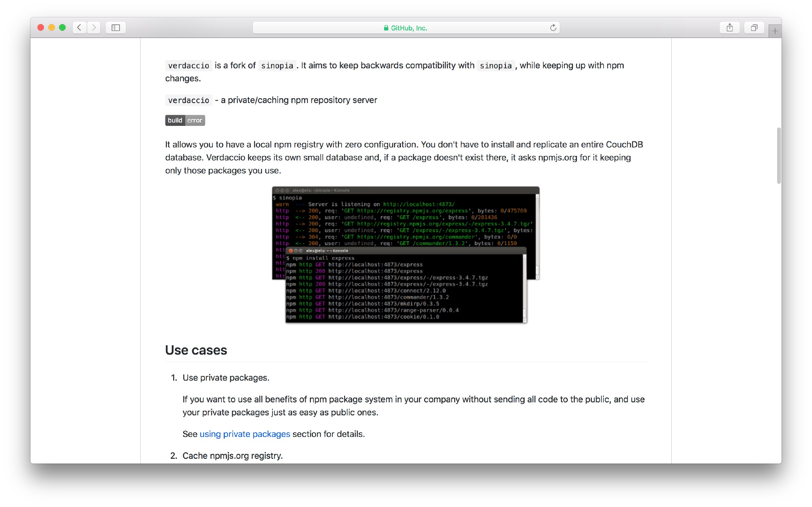The image size is (812, 507).
Task: Toggle the Safari sidebar button
Action: [x=116, y=28]
